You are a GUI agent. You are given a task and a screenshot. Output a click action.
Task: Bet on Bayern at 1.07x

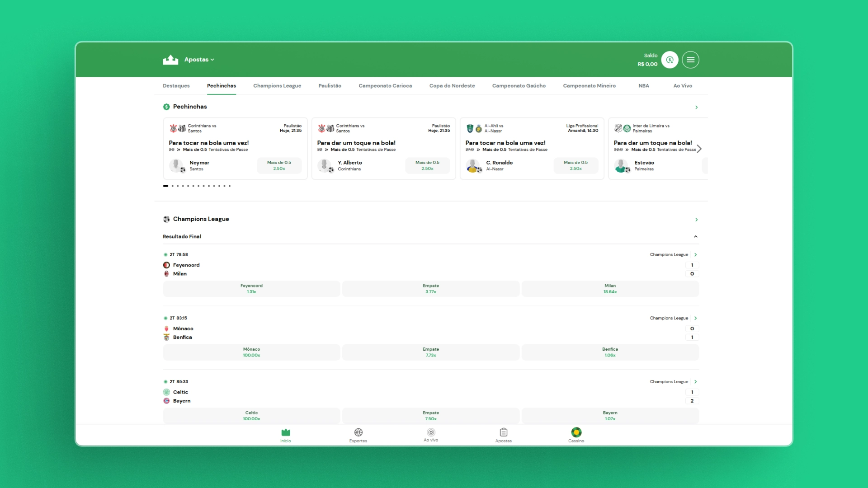tap(610, 416)
